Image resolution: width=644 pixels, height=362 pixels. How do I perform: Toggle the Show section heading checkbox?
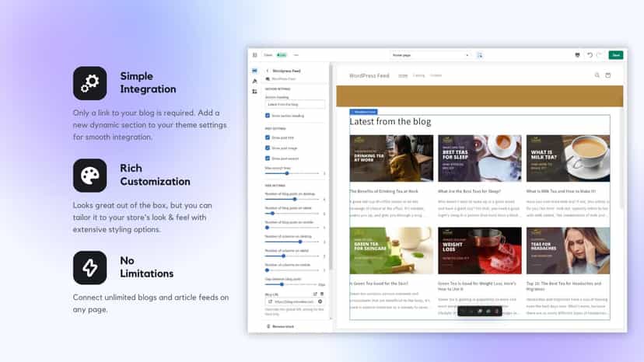tap(268, 116)
